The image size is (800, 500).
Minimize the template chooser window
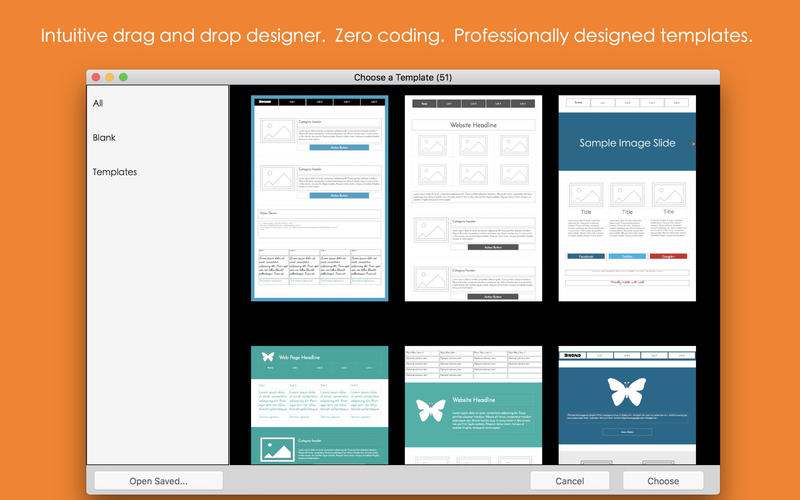pos(110,77)
